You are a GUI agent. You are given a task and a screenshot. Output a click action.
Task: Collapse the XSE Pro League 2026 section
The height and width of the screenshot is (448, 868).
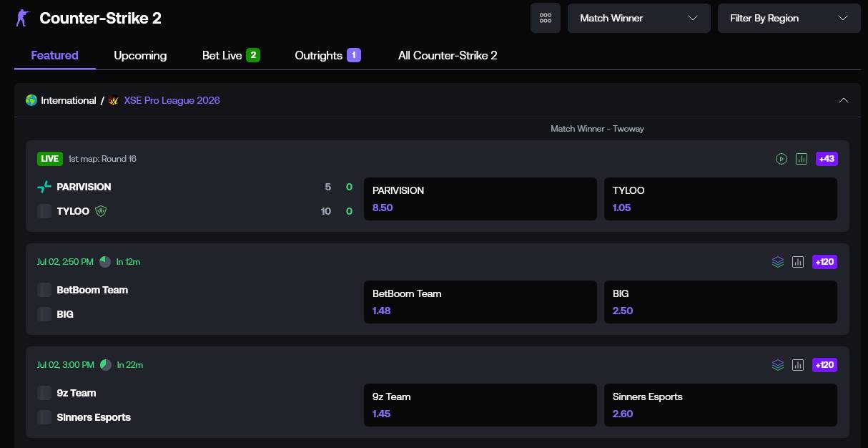[x=844, y=100]
